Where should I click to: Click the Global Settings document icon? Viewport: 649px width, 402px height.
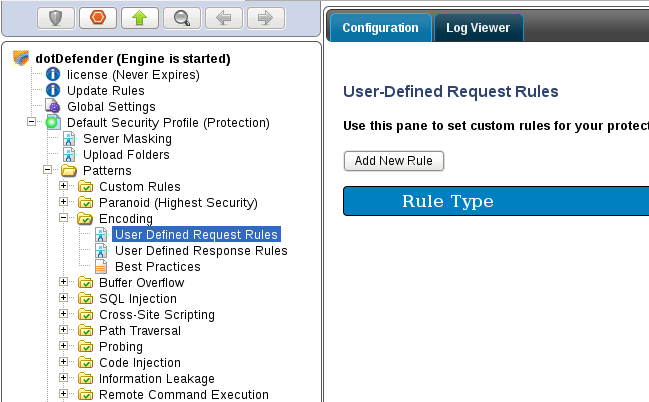tap(53, 106)
